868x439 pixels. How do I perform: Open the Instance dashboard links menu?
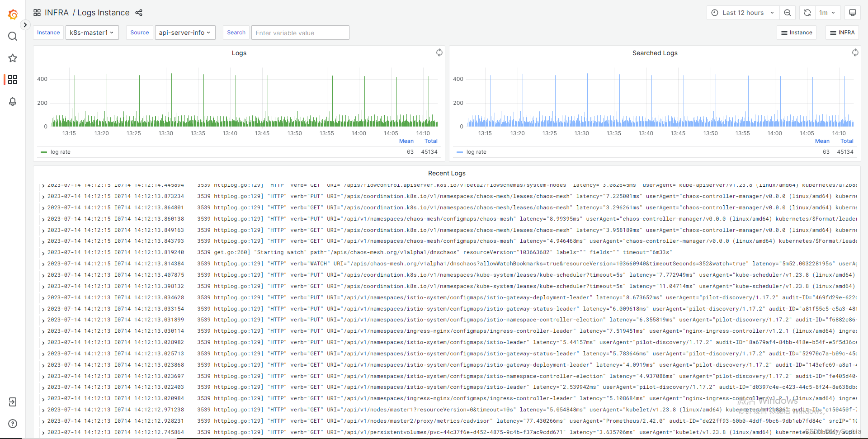pos(797,33)
